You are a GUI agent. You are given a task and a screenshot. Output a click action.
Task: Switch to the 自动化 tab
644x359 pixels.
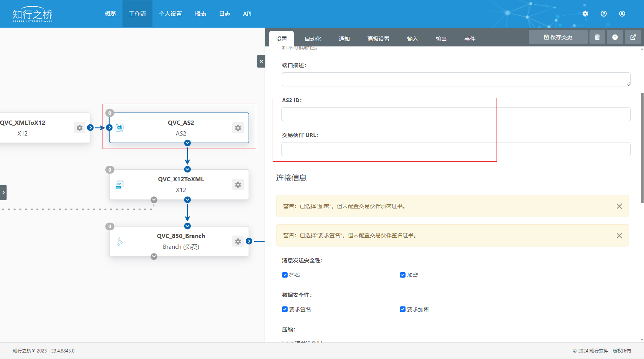[x=313, y=39]
